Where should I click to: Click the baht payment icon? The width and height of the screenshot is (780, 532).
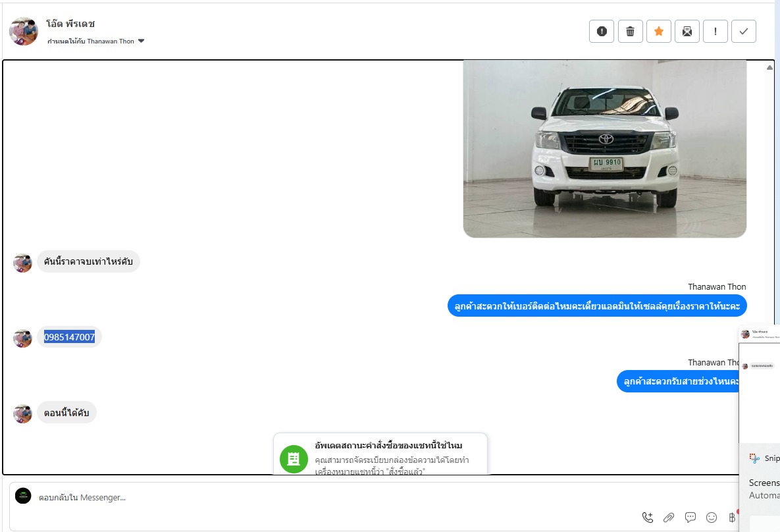732,518
